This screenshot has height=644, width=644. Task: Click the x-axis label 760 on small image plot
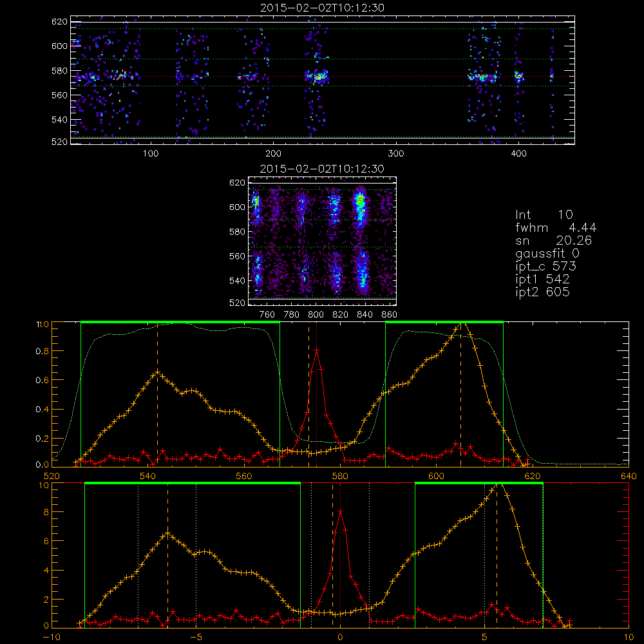[x=267, y=315]
